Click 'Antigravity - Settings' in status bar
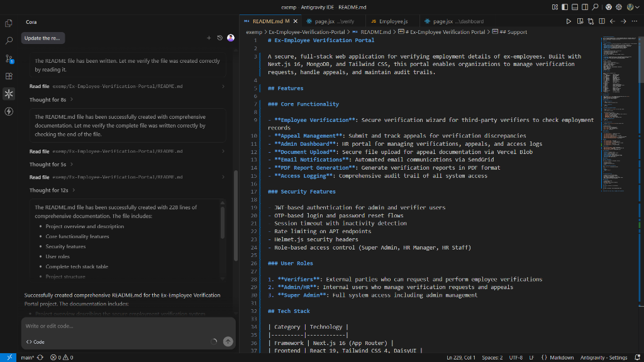The image size is (644, 362). (x=603, y=358)
